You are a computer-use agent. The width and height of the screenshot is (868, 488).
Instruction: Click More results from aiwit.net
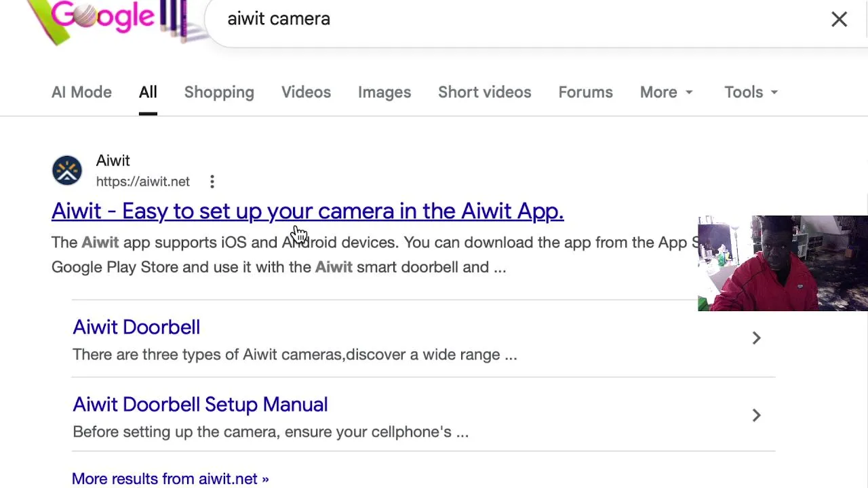170,479
